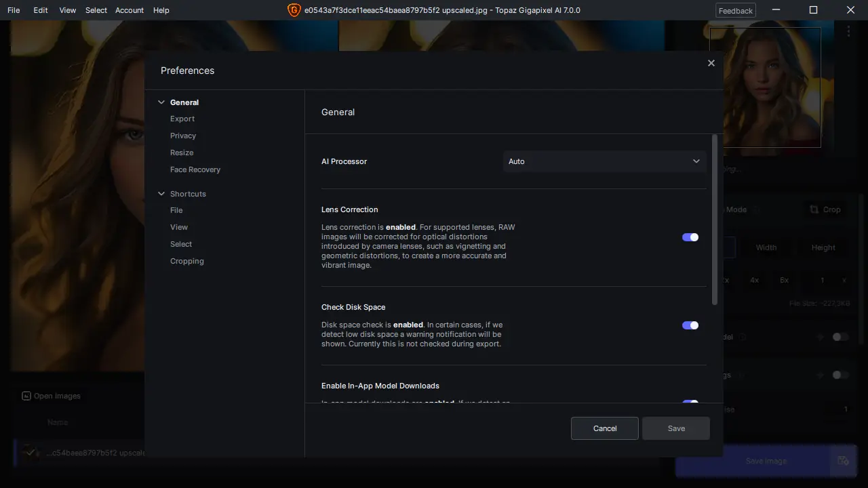Image resolution: width=868 pixels, height=488 pixels.
Task: Click the 'Preferences' dialog title
Action: point(187,70)
